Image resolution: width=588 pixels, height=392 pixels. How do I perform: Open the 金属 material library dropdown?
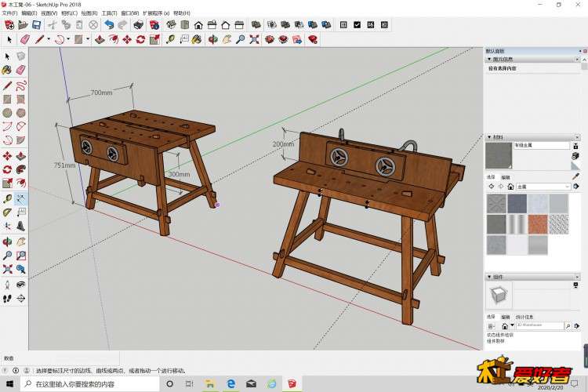point(543,187)
